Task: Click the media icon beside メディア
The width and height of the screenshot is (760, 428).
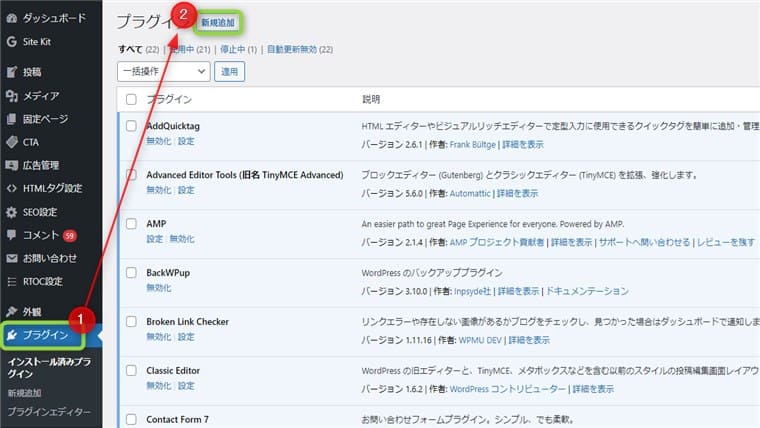Action: pos(12,96)
